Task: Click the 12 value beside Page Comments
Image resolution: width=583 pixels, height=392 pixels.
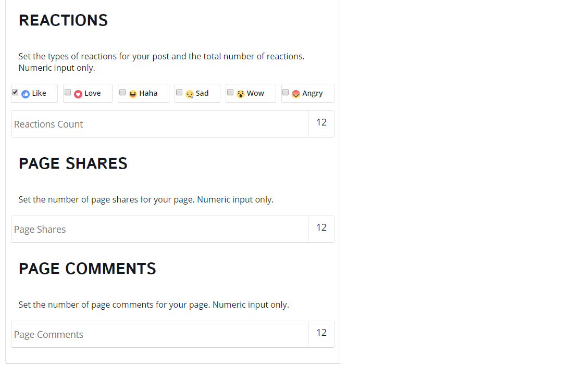Action: point(321,333)
